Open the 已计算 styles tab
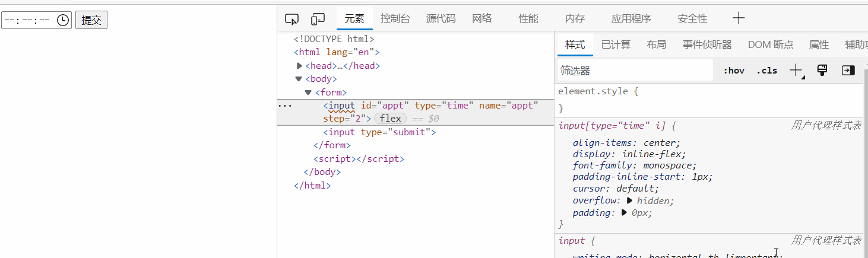Screen dimensions: 868x258 tap(616, 44)
